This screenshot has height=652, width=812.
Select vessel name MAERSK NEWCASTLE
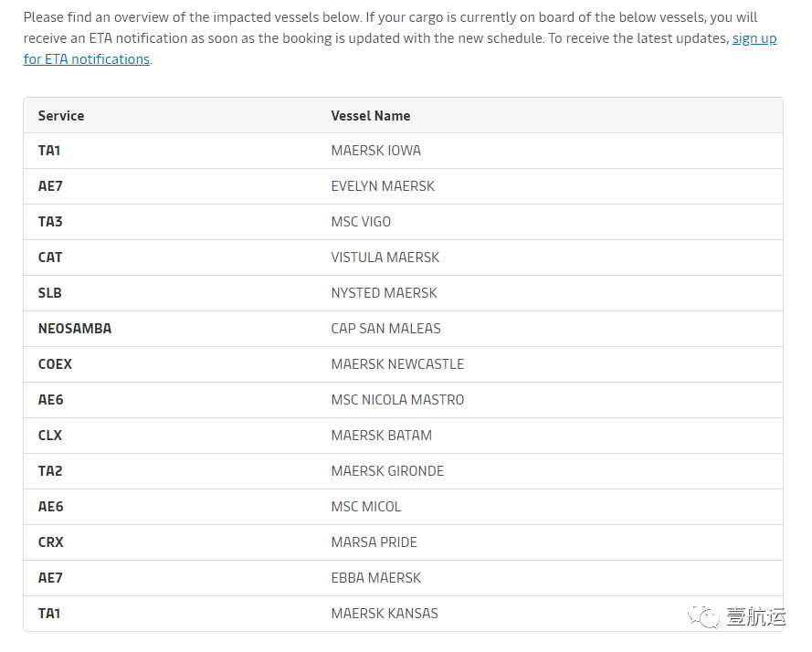397,364
